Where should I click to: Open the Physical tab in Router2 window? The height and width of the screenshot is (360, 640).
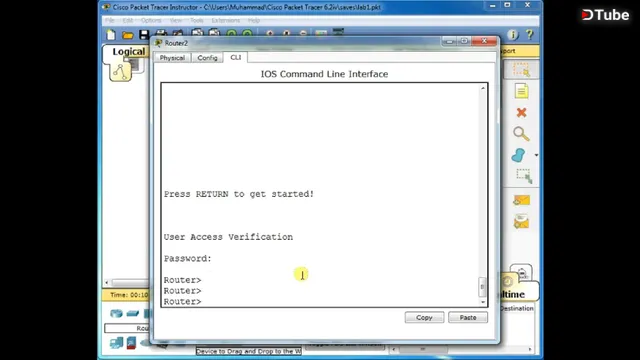(x=172, y=58)
